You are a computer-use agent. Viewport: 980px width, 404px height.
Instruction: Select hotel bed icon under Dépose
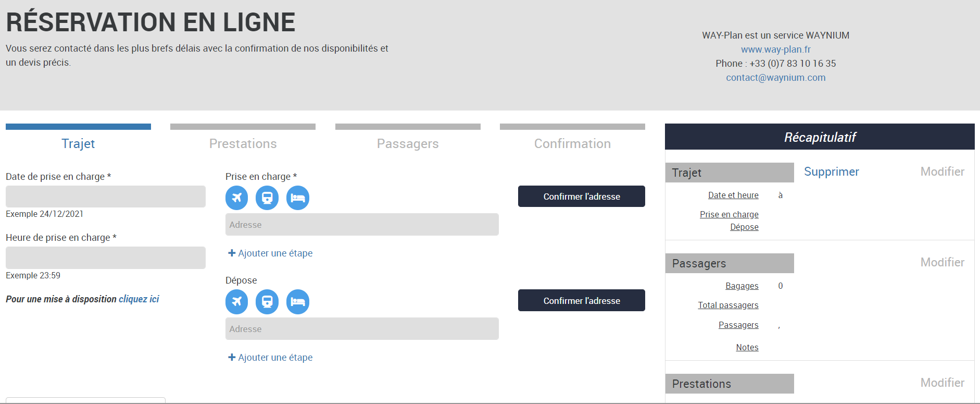click(298, 302)
